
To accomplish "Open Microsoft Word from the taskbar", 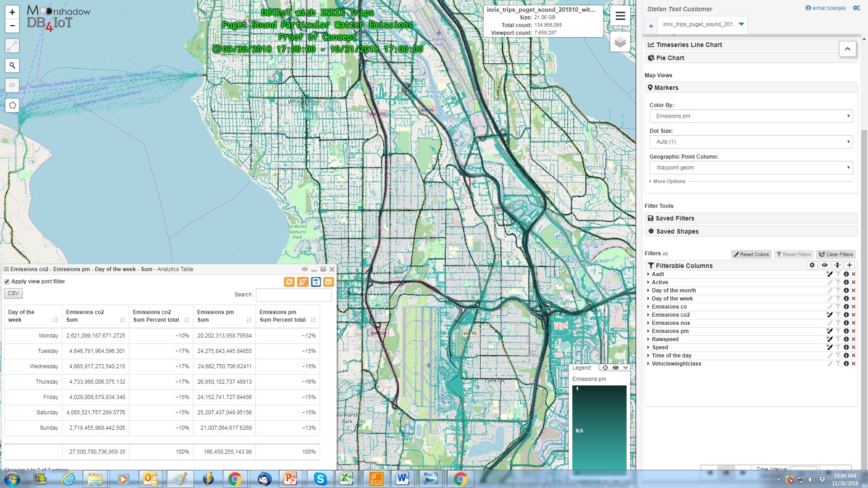I will click(x=402, y=479).
